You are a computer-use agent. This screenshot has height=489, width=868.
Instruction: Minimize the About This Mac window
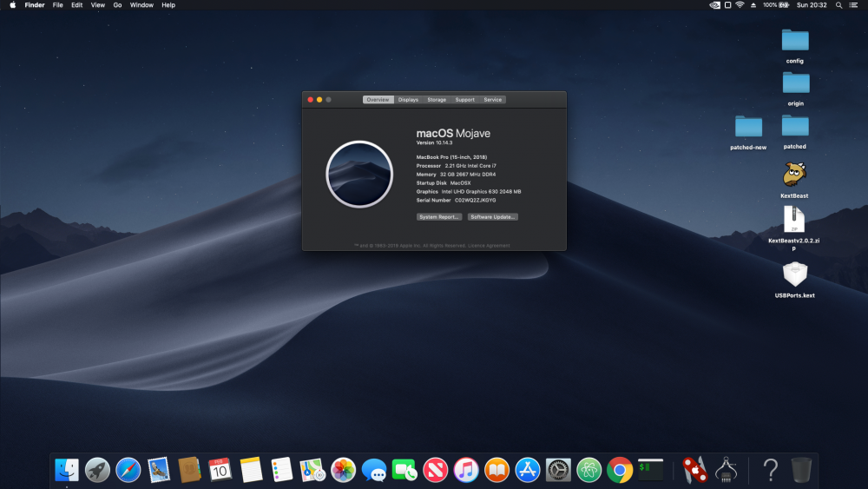(319, 100)
